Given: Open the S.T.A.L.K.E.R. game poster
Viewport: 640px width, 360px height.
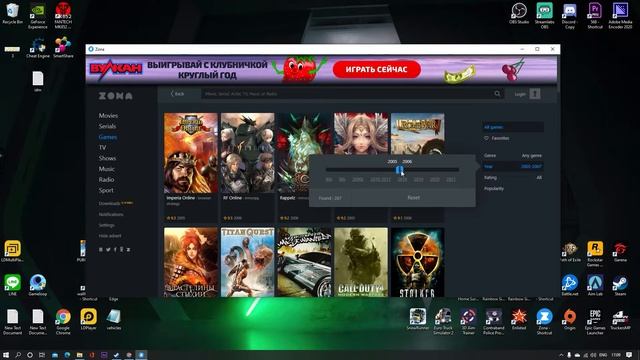Looking at the screenshot, I should pos(418,262).
